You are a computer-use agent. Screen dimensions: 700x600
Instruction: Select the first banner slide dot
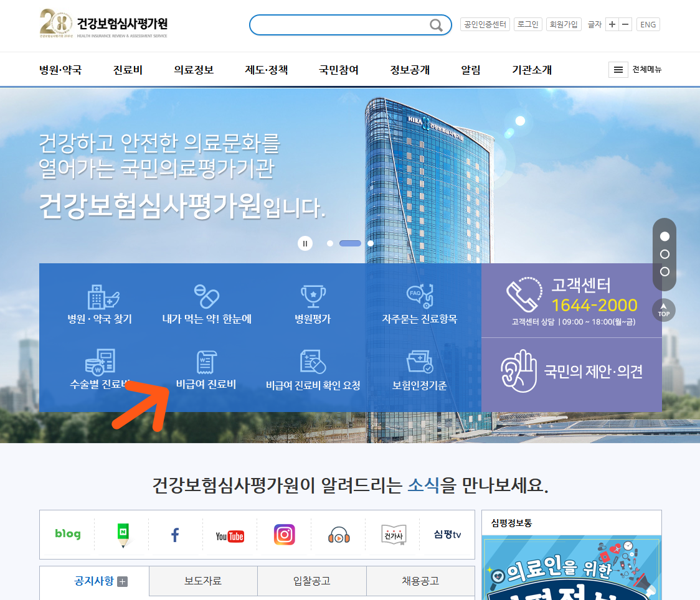330,243
